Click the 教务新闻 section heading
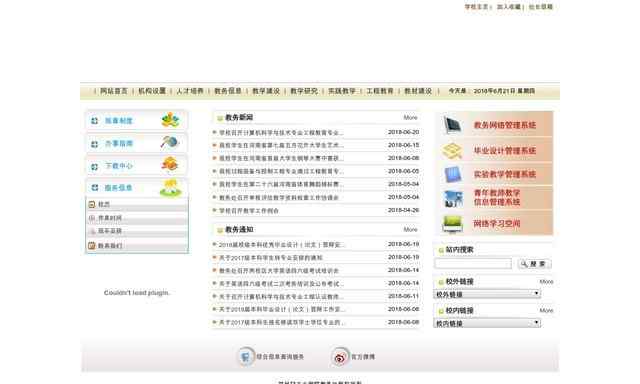This screenshot has width=640, height=384. click(239, 118)
